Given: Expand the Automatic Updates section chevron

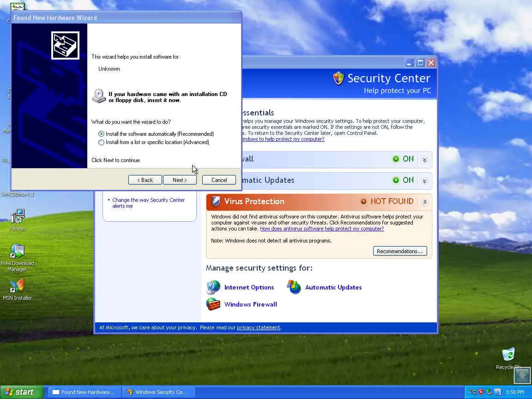Looking at the screenshot, I should [424, 181].
